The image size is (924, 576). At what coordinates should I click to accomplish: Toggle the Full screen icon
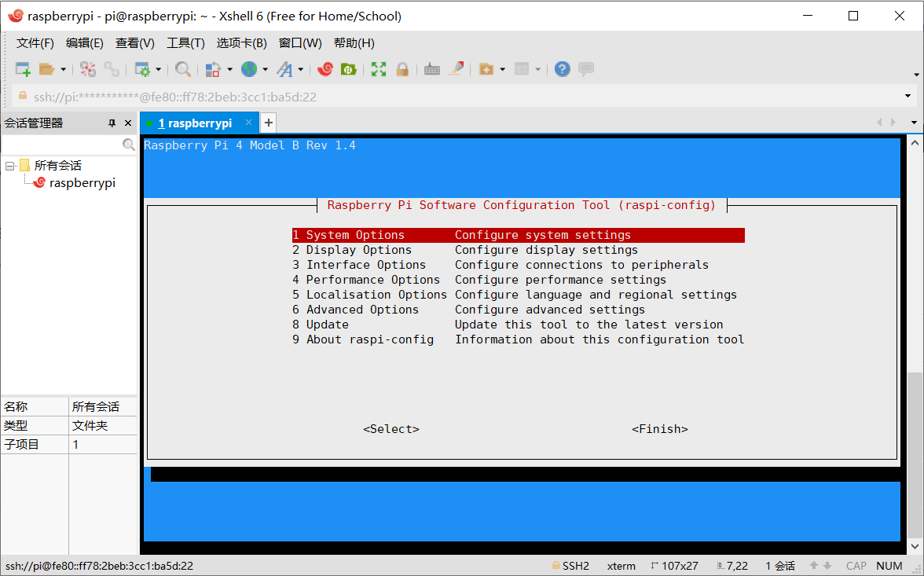pos(379,69)
